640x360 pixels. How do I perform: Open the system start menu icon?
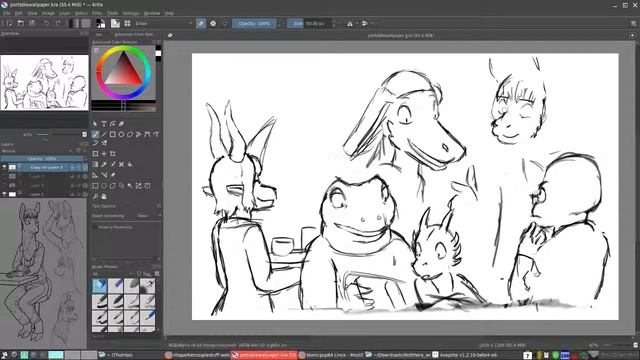click(4, 355)
